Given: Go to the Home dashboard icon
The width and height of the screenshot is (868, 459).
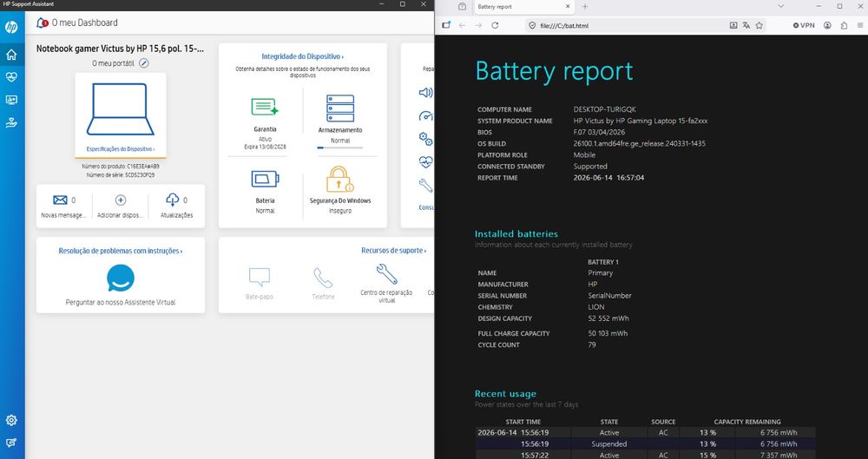Looking at the screenshot, I should tap(11, 55).
